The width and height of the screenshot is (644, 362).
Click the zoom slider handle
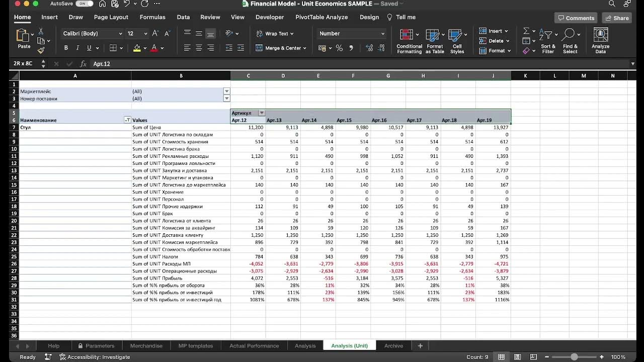point(574,357)
